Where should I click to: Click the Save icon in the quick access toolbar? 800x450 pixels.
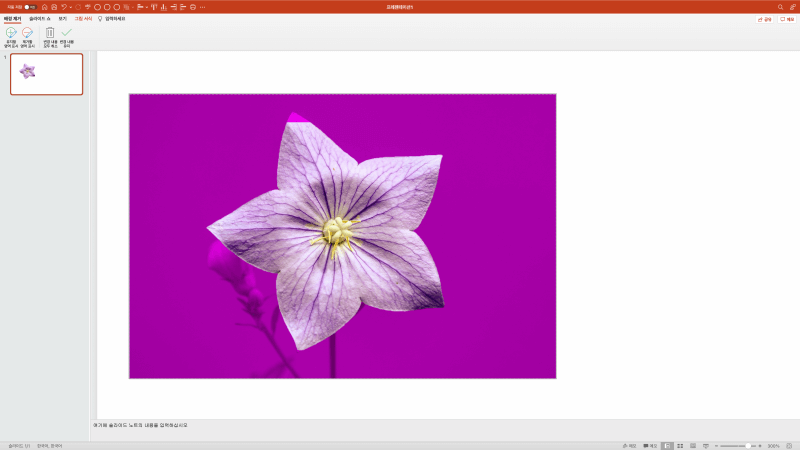[x=54, y=7]
